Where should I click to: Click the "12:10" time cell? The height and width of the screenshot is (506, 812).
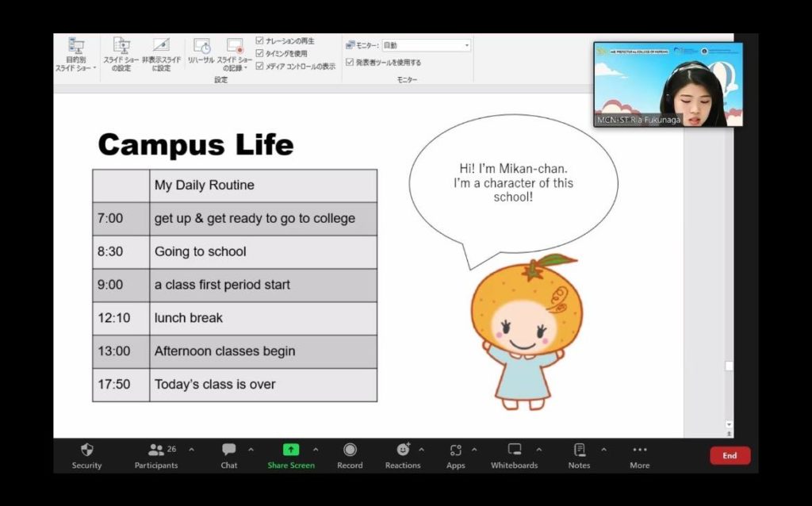pyautogui.click(x=121, y=318)
